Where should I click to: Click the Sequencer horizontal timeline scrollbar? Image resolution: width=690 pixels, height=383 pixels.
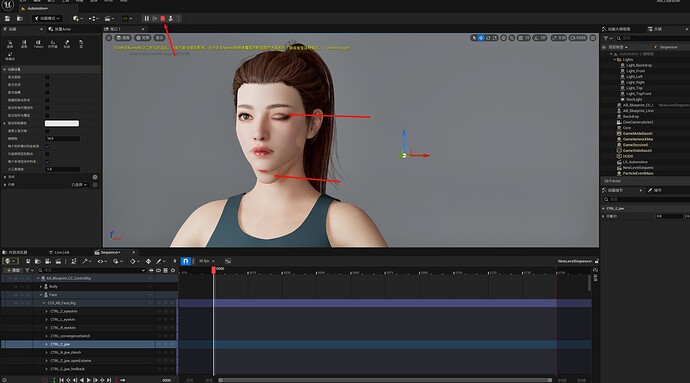pos(385,380)
